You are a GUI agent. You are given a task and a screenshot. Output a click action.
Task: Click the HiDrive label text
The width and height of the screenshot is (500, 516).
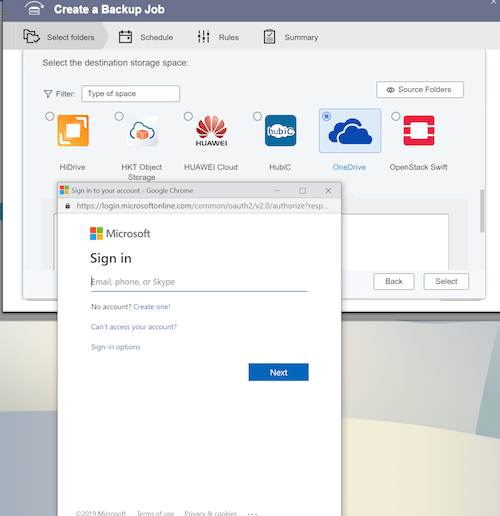(x=72, y=167)
